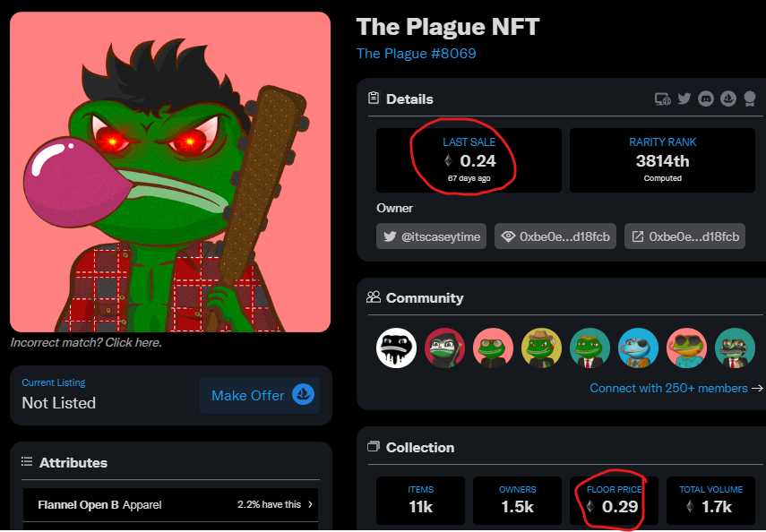Click the eye icon beside owner address
The width and height of the screenshot is (766, 532).
coord(508,237)
